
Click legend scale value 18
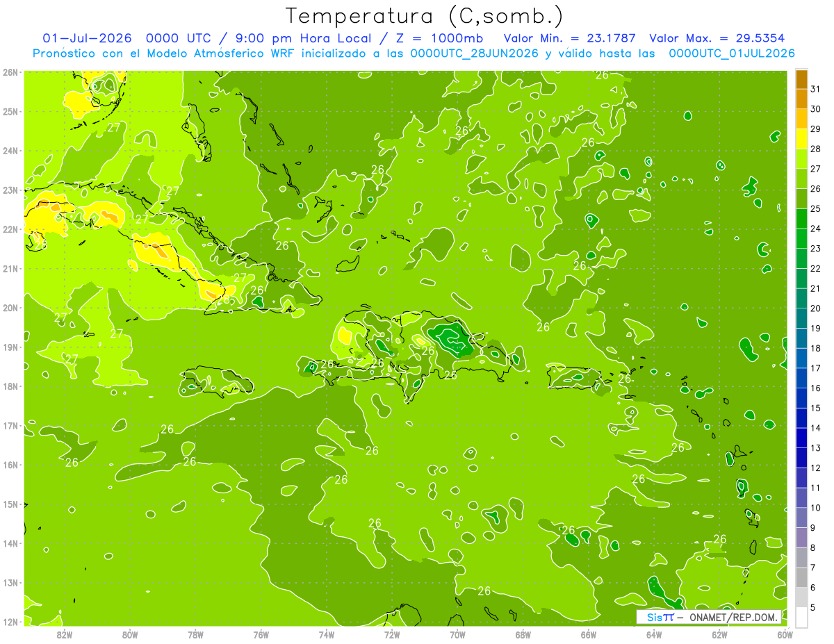pos(815,348)
